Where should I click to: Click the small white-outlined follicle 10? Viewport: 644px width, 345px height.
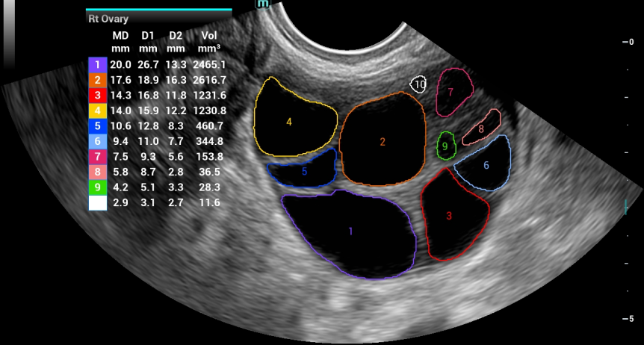419,84
